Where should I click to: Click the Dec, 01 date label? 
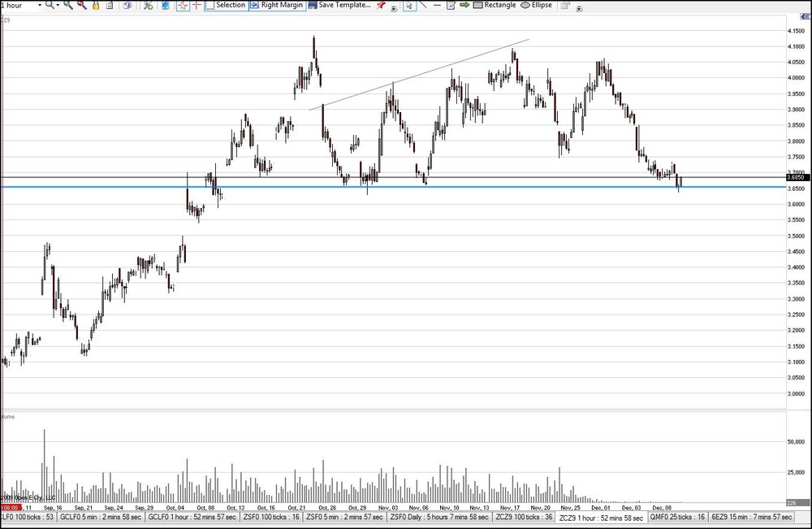601,508
